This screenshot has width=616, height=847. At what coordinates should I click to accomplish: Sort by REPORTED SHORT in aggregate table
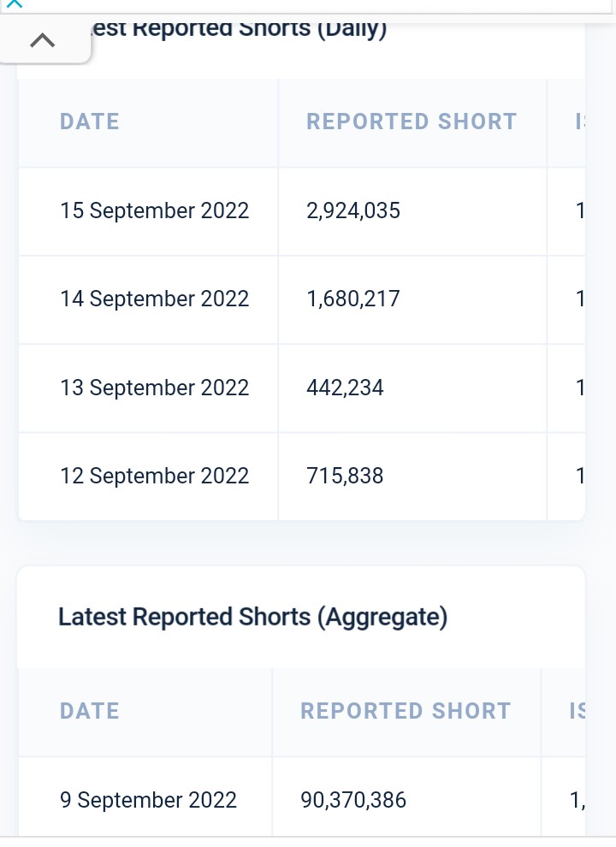click(406, 711)
